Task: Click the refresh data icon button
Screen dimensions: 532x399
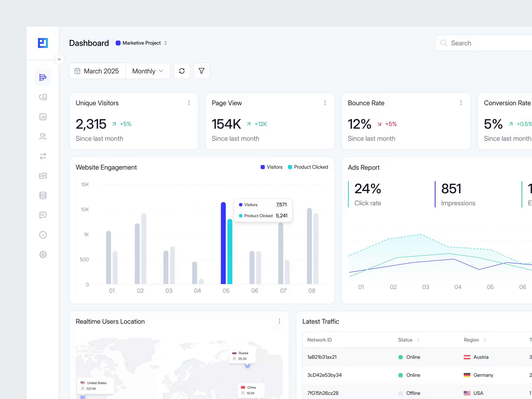Action: [182, 71]
